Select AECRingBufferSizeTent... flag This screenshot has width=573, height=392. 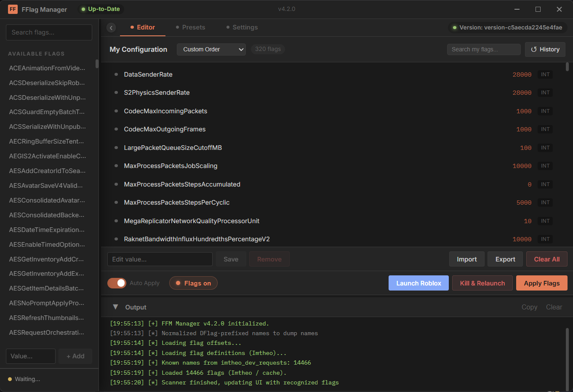(x=47, y=141)
